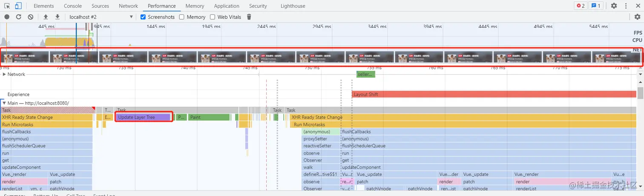This screenshot has width=644, height=196.
Task: Click the reload and profile icon
Action: 19,17
